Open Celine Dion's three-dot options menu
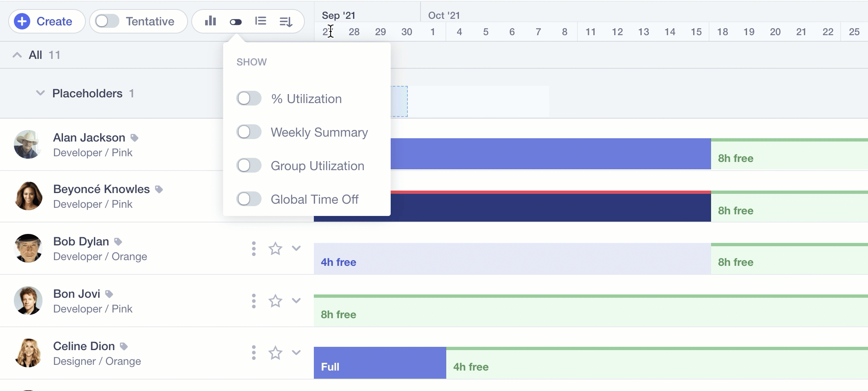The width and height of the screenshot is (868, 391). (254, 353)
